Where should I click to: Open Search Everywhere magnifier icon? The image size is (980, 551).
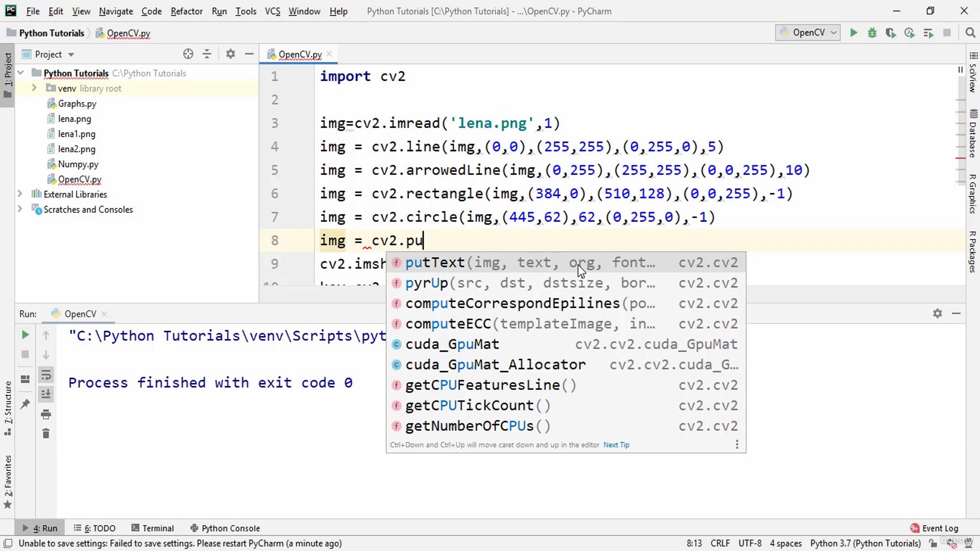pyautogui.click(x=970, y=33)
